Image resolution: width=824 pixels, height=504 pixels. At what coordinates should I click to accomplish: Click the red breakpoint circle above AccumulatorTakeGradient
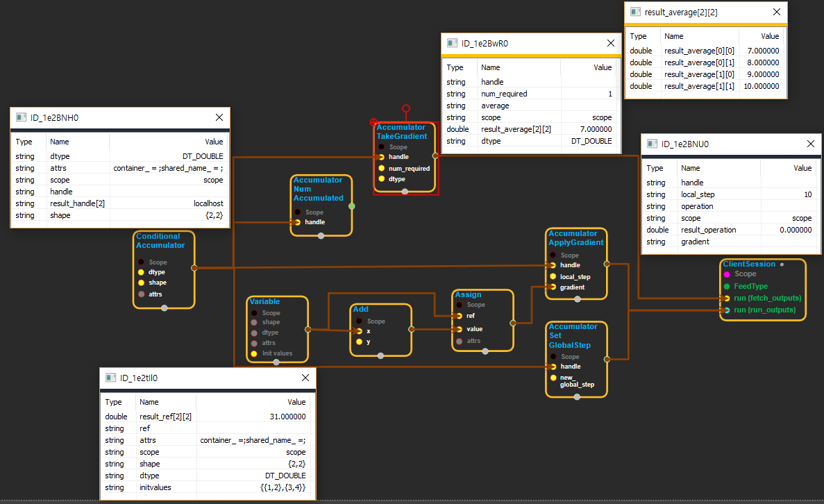click(406, 108)
